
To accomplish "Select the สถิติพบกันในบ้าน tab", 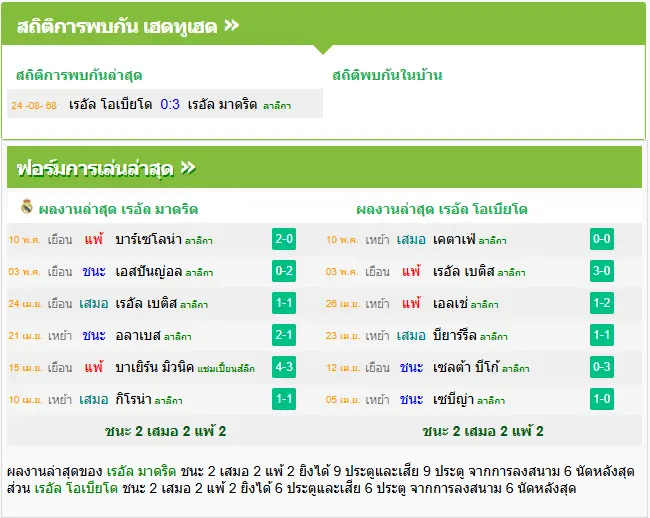I will [x=387, y=75].
